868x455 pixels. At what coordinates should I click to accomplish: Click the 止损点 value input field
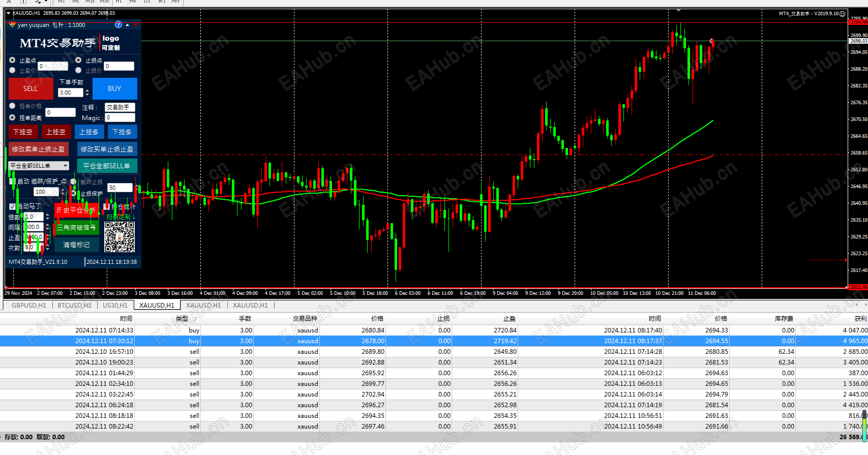point(119,66)
